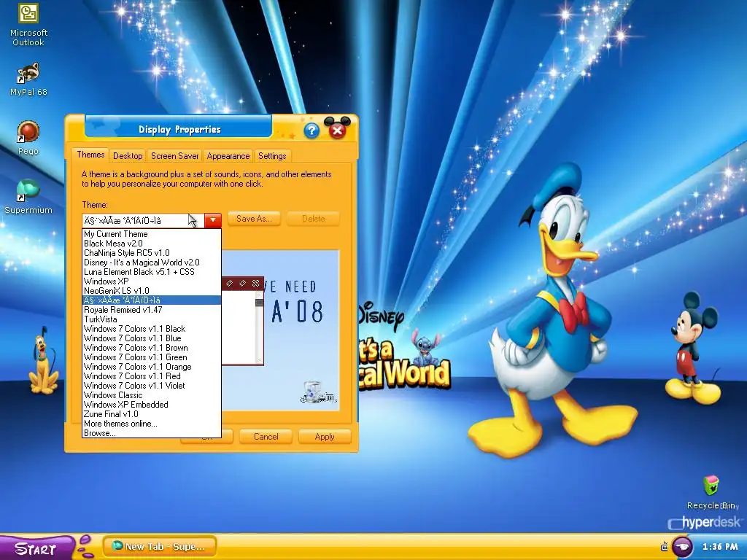Open the Microsoft Outlook desktop icon
Image resolution: width=747 pixels, height=560 pixels.
[x=28, y=24]
